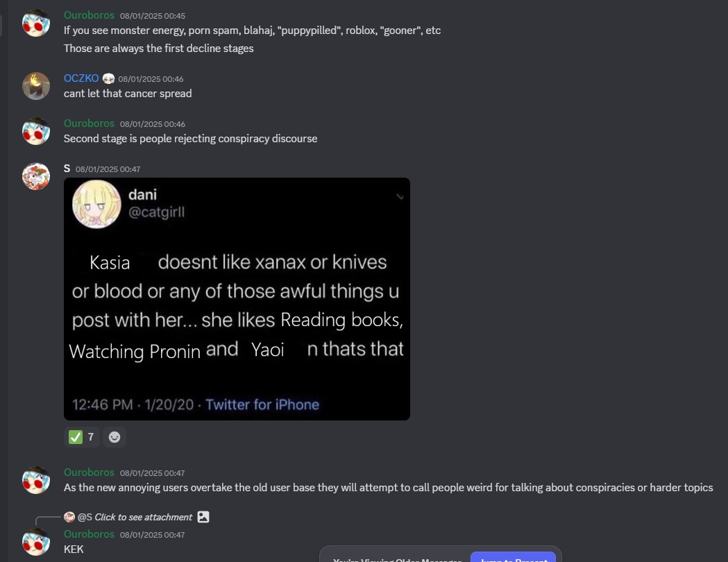Open 'Click to see attachment' reply link
This screenshot has width=728, height=562.
point(143,517)
